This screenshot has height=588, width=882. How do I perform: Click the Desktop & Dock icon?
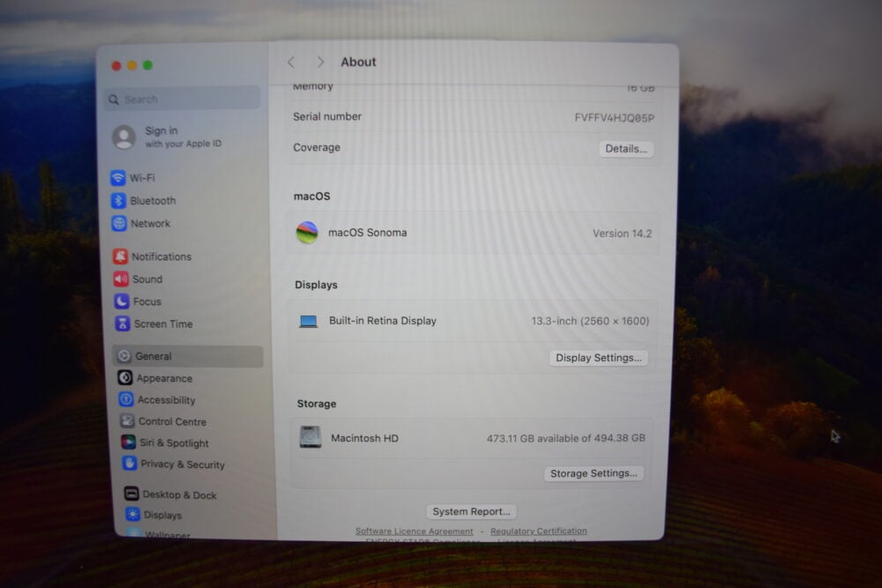coord(131,495)
